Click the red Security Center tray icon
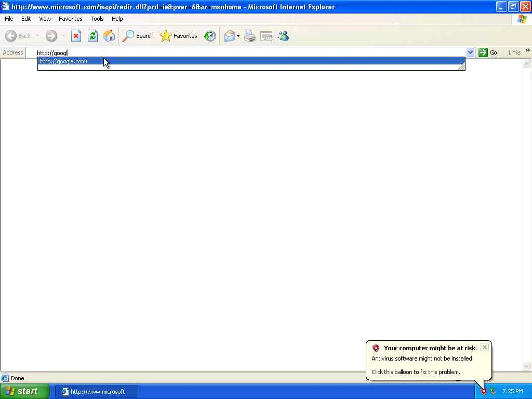Screen dimensions: 532x399 (x=484, y=392)
